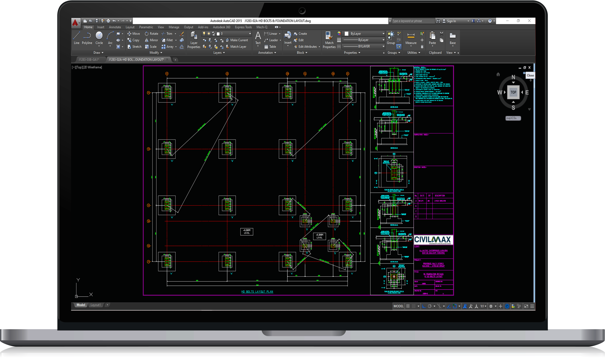605x364 pixels.
Task: Switch to the Parametric ribbon tab
Action: [146, 27]
